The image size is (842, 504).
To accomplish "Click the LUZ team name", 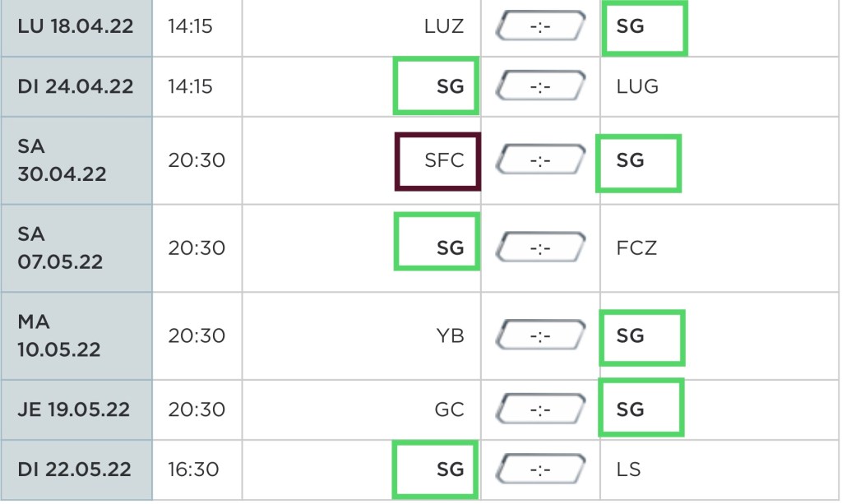I will click(444, 26).
